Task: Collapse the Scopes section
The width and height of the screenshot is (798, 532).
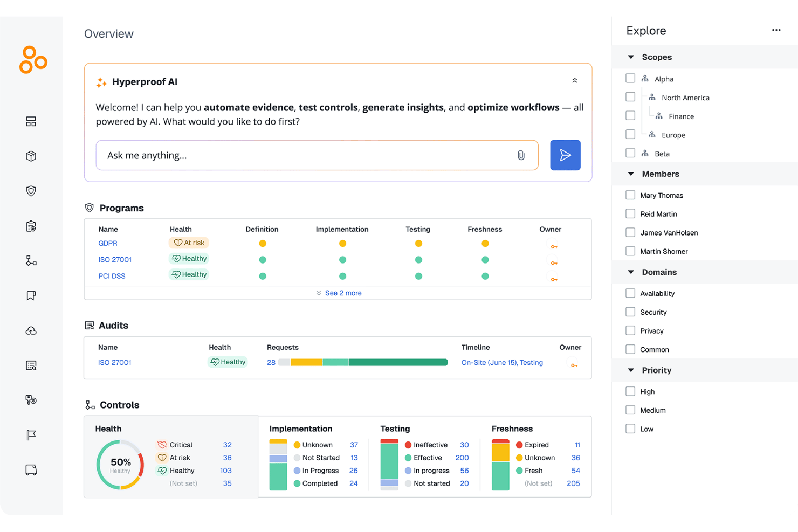Action: tap(631, 57)
